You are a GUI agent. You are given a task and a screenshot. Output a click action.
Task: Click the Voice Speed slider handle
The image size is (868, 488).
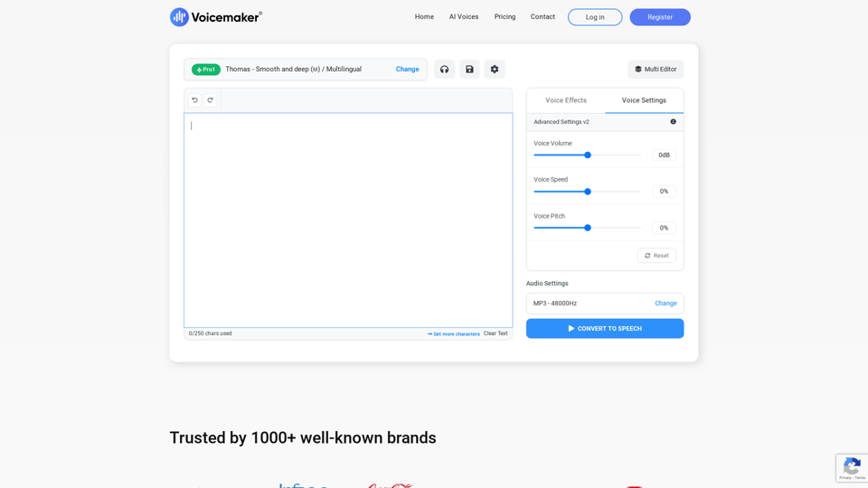[x=588, y=192]
